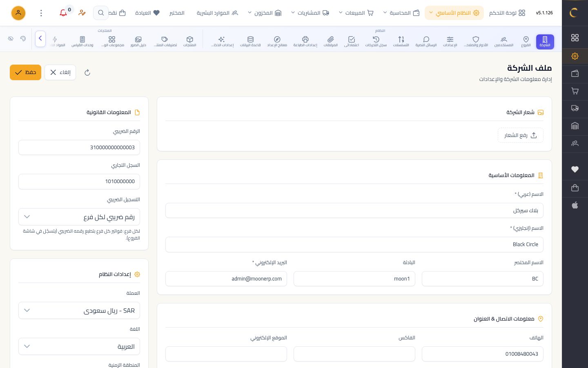
Task: Open the Human Resources (الموارد البشرية) menu
Action: pyautogui.click(x=217, y=13)
